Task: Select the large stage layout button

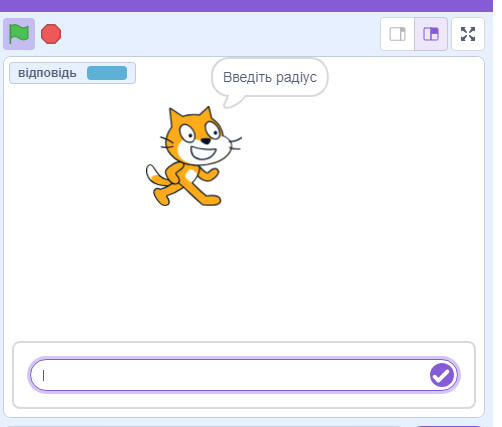Action: coord(431,34)
